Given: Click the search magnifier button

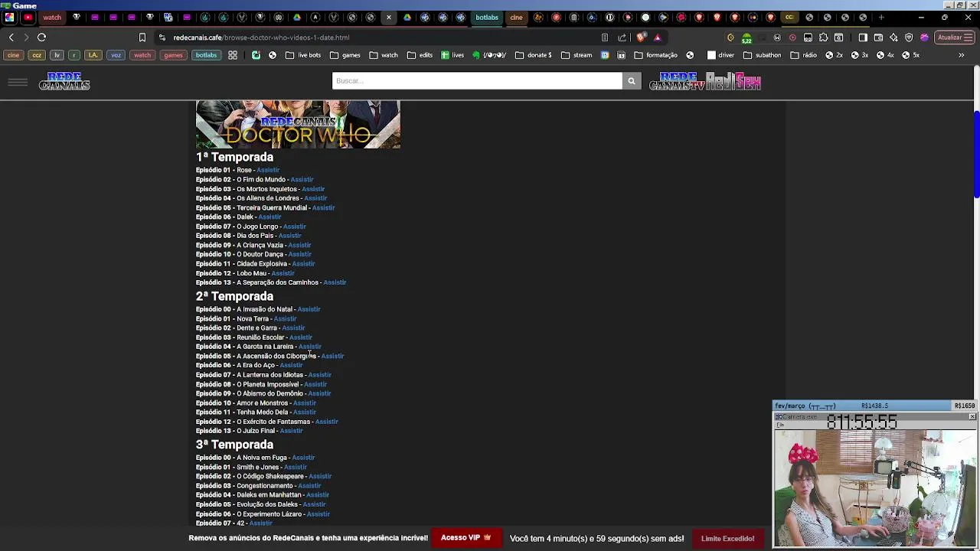Looking at the screenshot, I should click(x=632, y=81).
